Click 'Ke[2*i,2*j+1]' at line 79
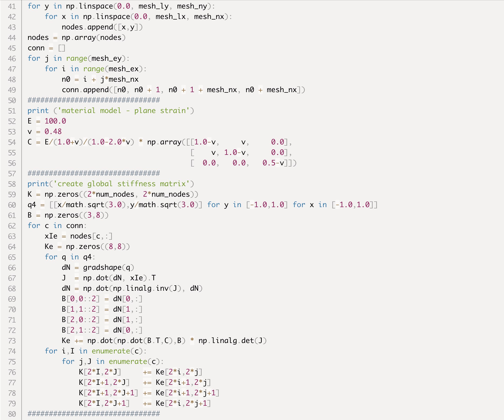 183,403
